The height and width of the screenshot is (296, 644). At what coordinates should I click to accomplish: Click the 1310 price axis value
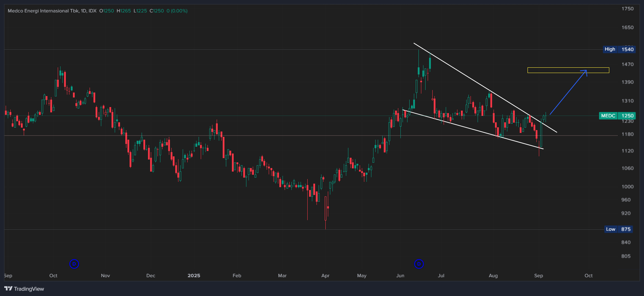[628, 101]
